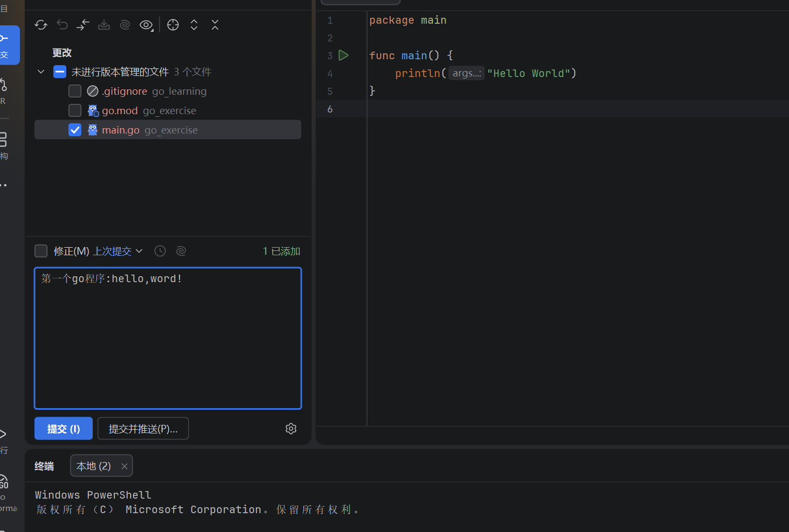
Task: Click the Shelve changes icon
Action: 104,25
